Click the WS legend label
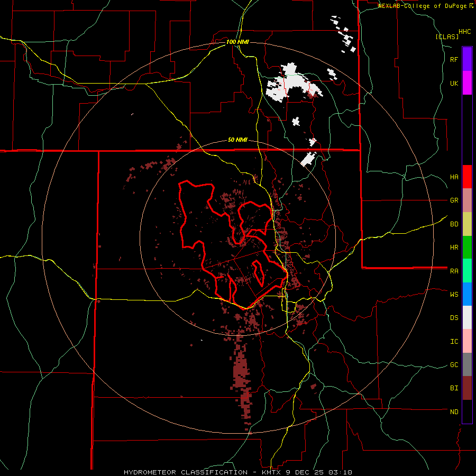 (x=454, y=295)
